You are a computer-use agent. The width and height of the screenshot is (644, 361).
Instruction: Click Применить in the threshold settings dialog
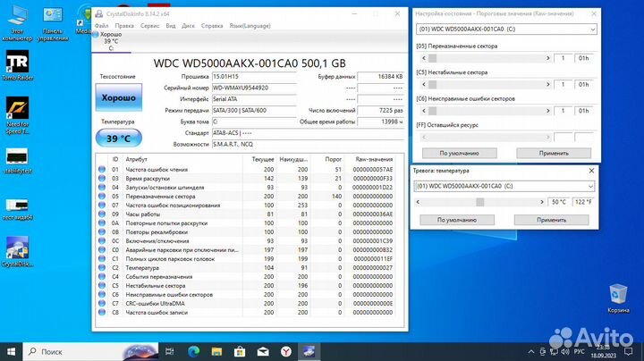[554, 153]
